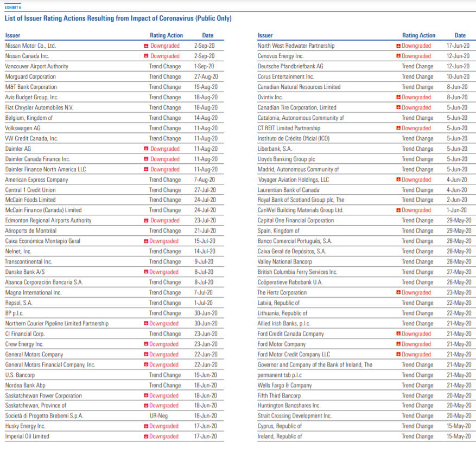The width and height of the screenshot is (476, 449).
Task: Click the red downgrade icon for Ovintiv Inc.
Action: pos(398,97)
